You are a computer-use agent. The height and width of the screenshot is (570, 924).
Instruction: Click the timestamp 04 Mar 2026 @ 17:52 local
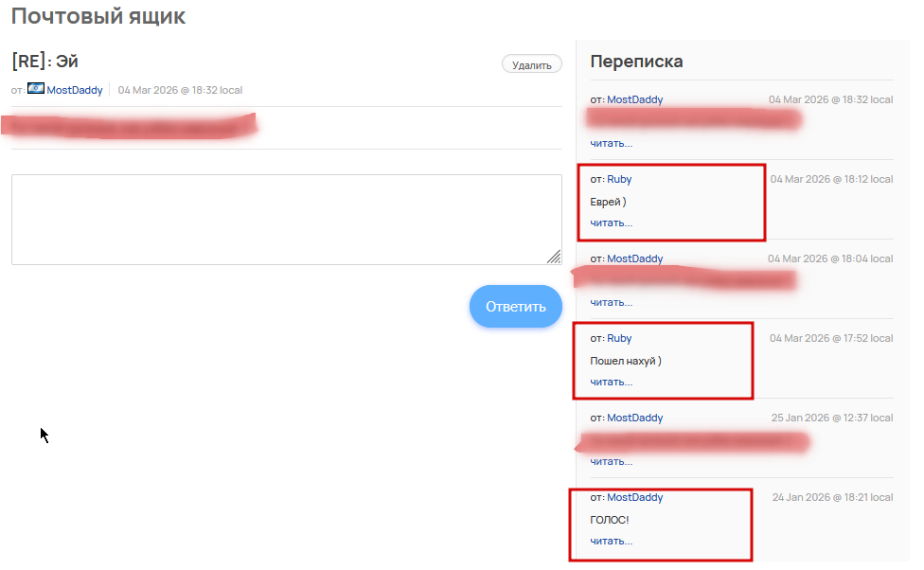831,338
